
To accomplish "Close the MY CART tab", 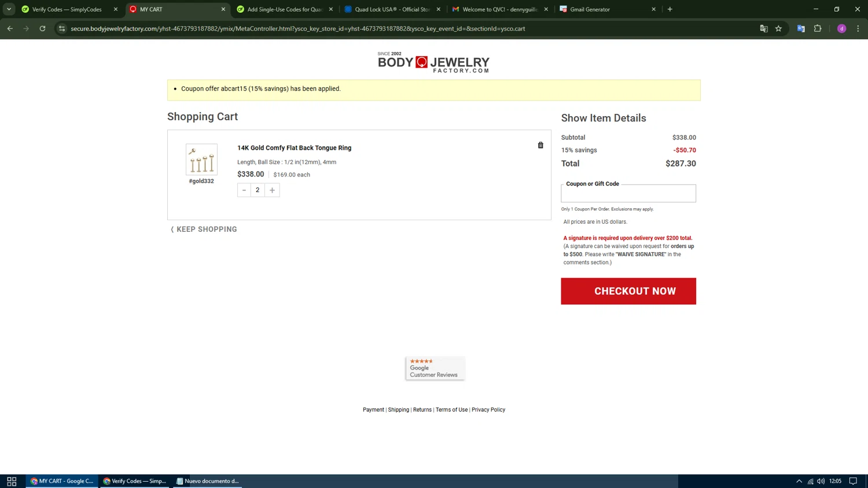I will tap(223, 9).
